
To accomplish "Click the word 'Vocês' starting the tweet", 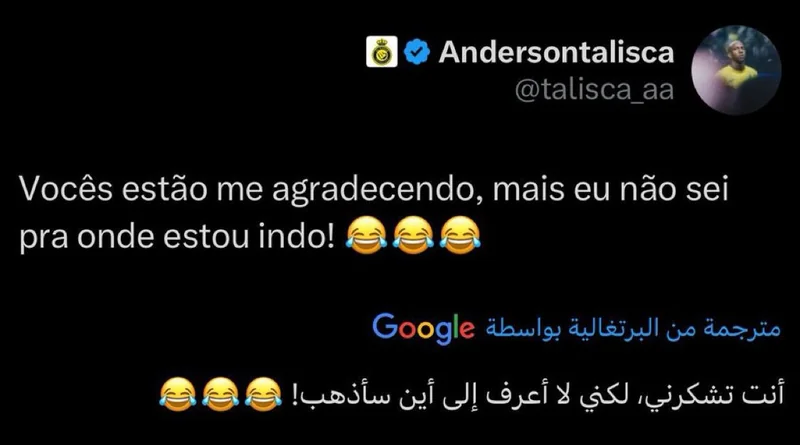I will tap(66, 188).
